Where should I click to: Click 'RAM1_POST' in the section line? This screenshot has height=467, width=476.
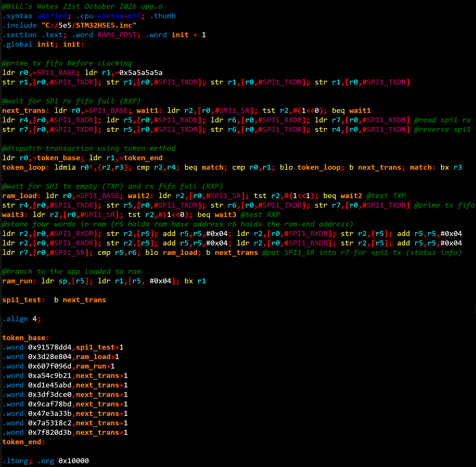tap(117, 35)
